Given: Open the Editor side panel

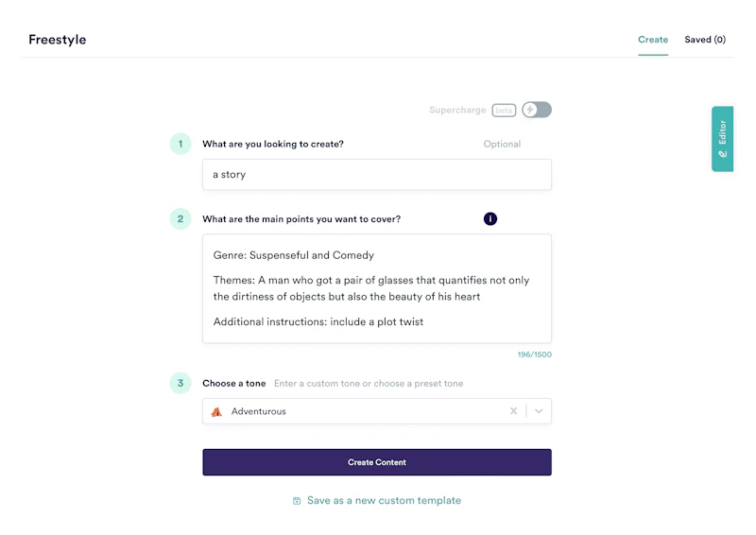Looking at the screenshot, I should click(x=723, y=139).
